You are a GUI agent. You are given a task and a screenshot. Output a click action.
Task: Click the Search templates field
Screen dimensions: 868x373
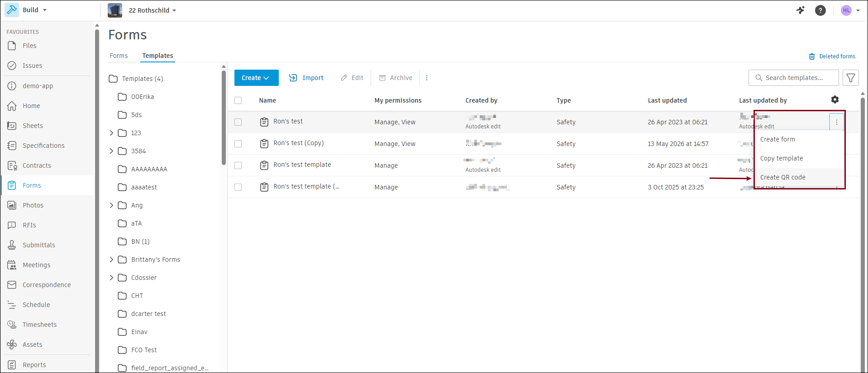tap(794, 78)
